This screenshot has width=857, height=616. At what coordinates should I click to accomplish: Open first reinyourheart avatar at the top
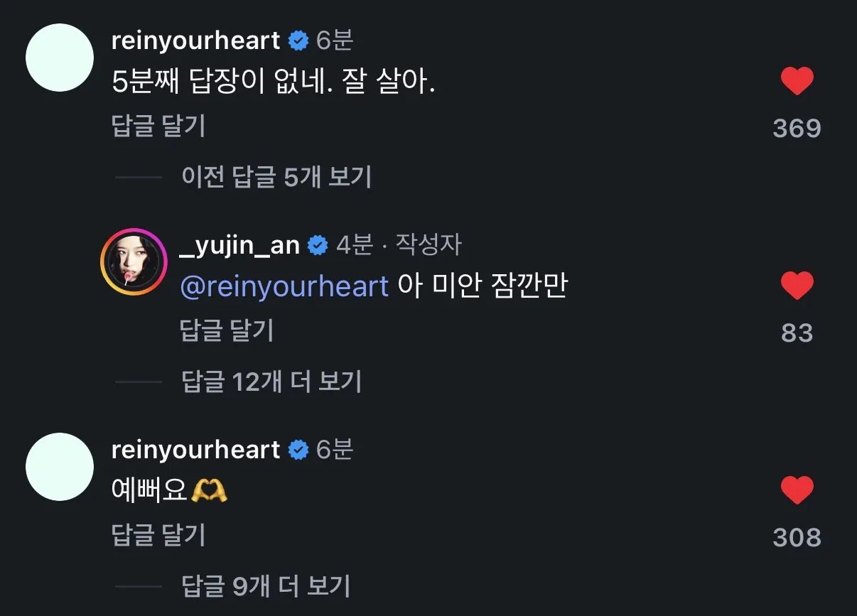tap(60, 58)
